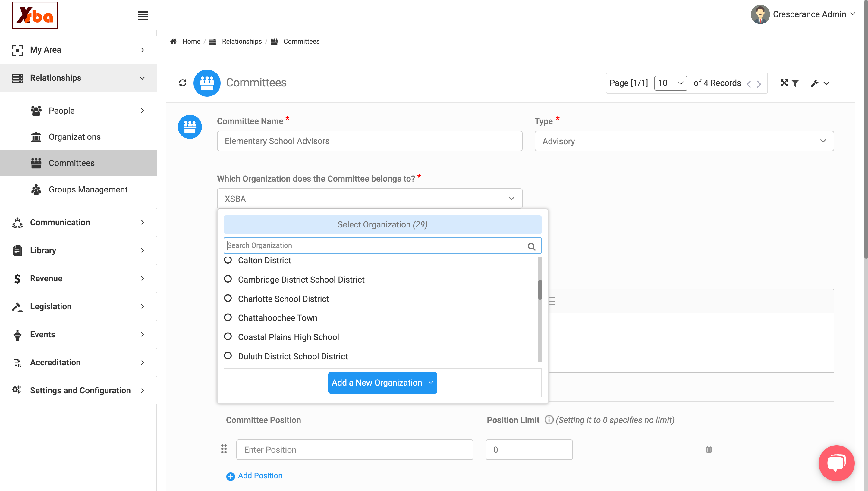The image size is (868, 491).
Task: Focus the Committee Name input field
Action: pyautogui.click(x=370, y=141)
